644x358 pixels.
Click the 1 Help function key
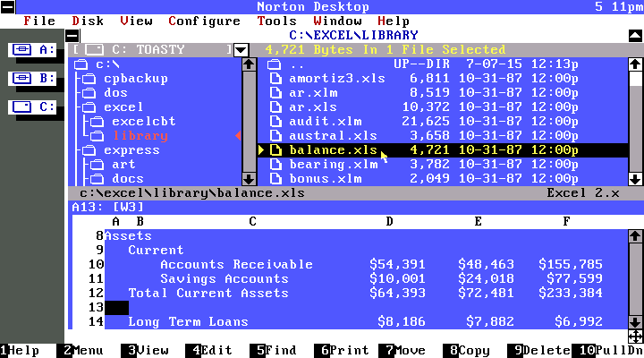point(20,351)
